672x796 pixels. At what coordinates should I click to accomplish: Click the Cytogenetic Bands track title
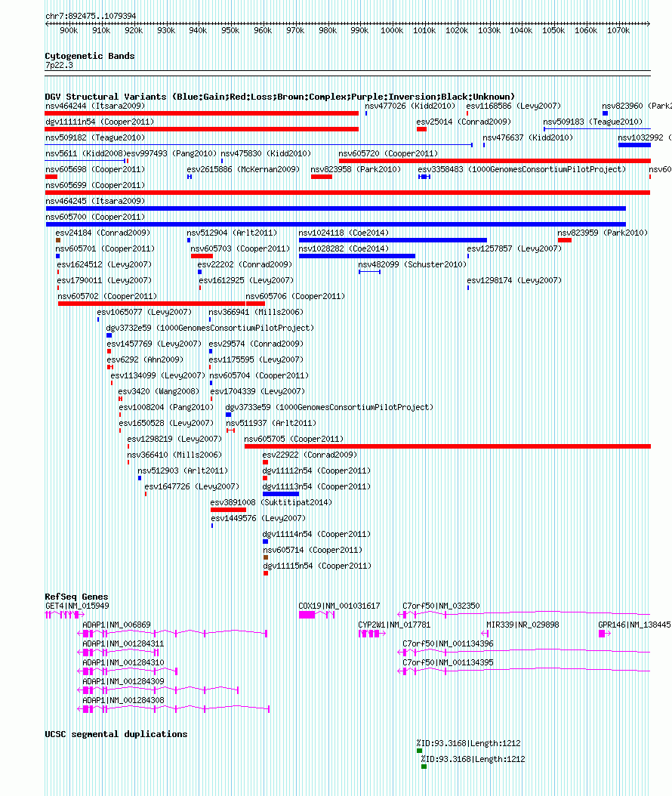(90, 57)
